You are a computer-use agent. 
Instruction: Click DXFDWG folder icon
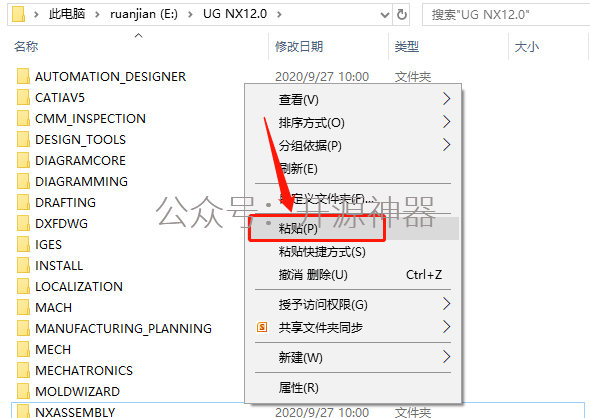(x=23, y=223)
